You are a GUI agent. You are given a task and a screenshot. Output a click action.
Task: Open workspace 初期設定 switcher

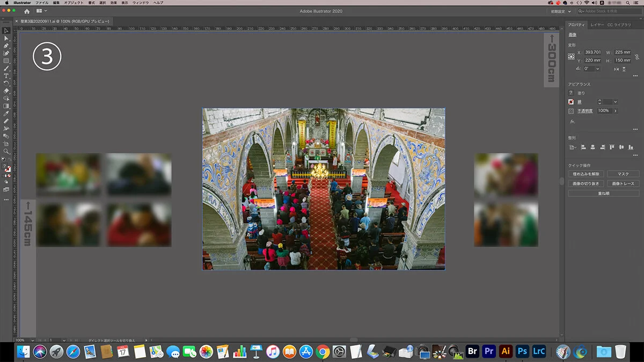coord(561,11)
